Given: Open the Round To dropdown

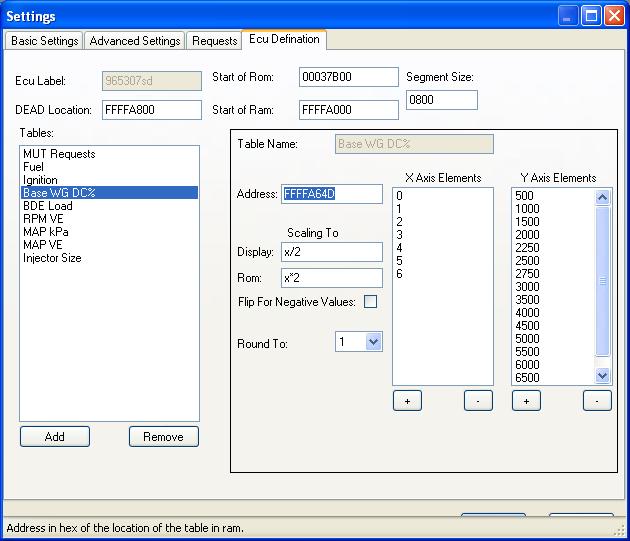Looking at the screenshot, I should tap(374, 342).
